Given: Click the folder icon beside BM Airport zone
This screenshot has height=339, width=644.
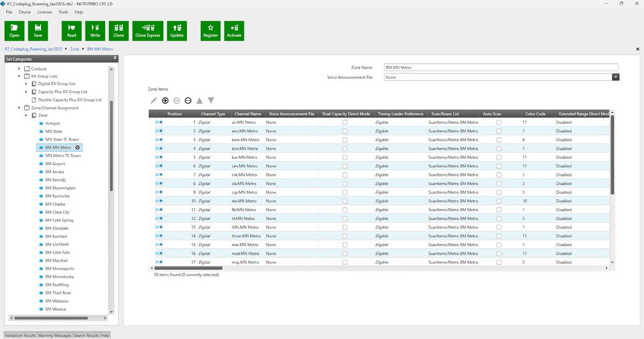Looking at the screenshot, I should pyautogui.click(x=41, y=164).
